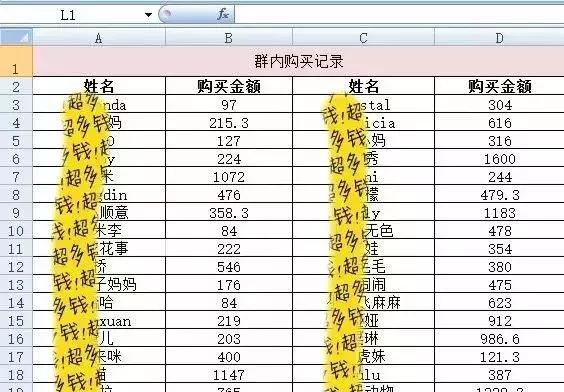
Task: Open the Name Box dropdown arrow
Action: coord(148,15)
